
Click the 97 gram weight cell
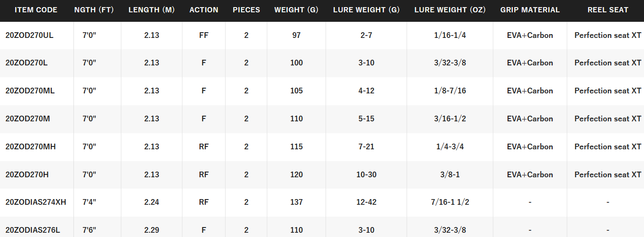coord(296,35)
